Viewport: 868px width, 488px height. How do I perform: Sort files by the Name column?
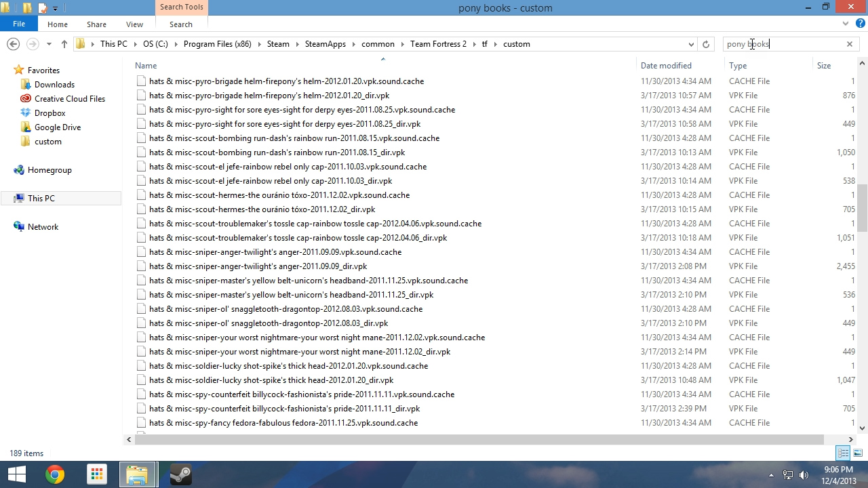click(x=146, y=66)
